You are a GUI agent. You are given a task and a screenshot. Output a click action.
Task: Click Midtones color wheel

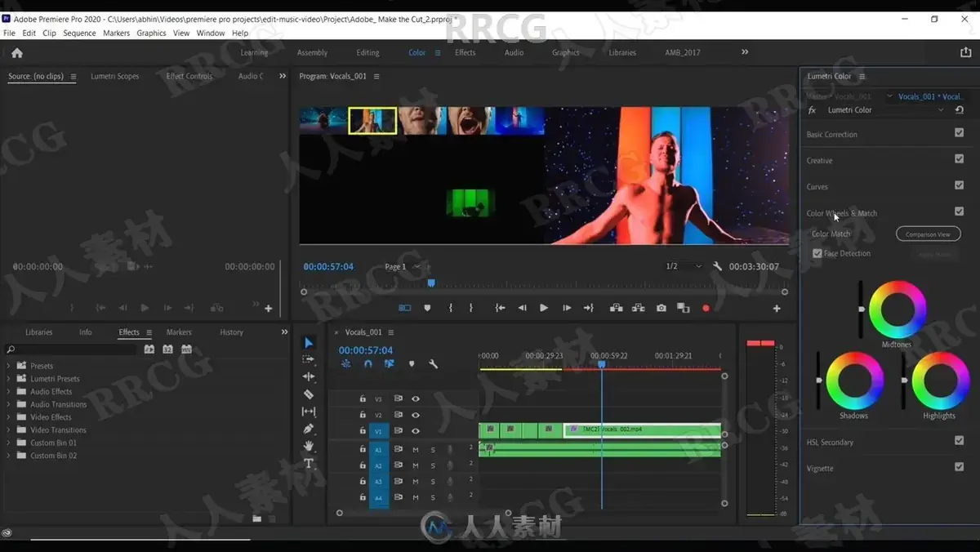point(898,309)
